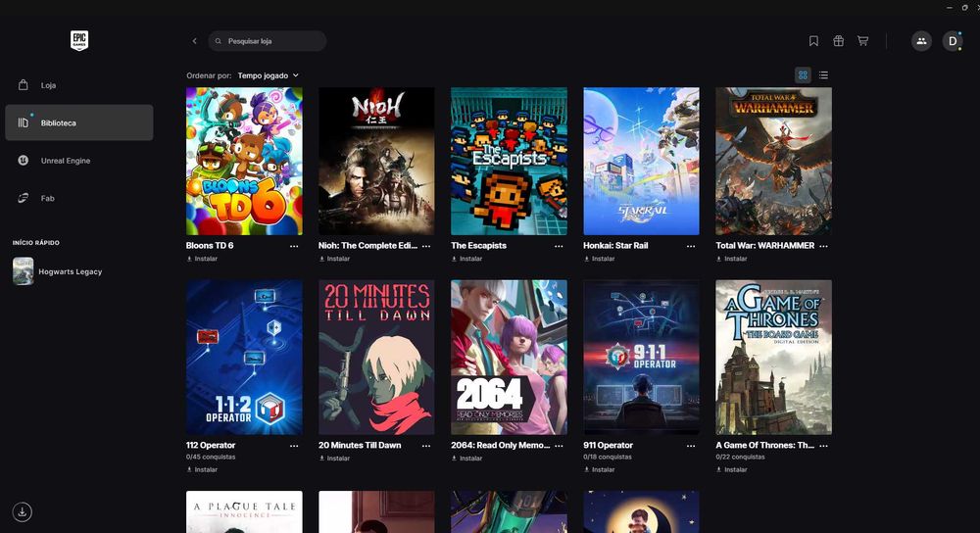Open The Escapists cover art

click(x=510, y=162)
